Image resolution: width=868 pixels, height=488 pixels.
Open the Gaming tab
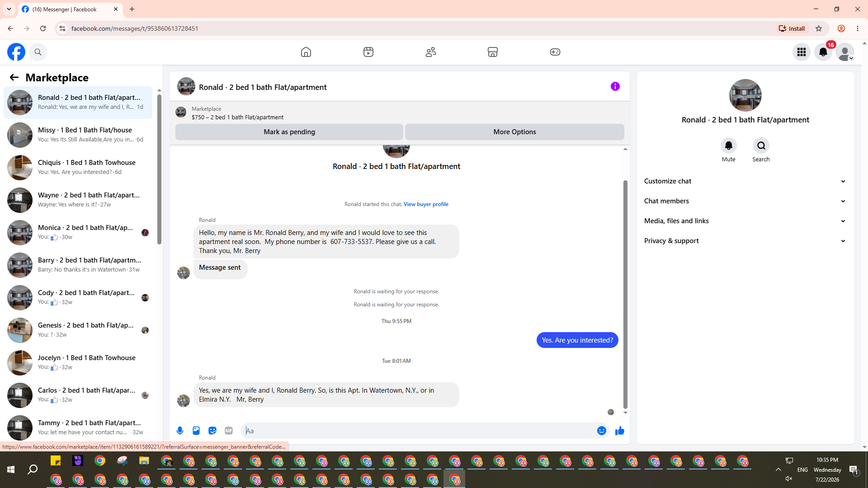click(x=555, y=52)
